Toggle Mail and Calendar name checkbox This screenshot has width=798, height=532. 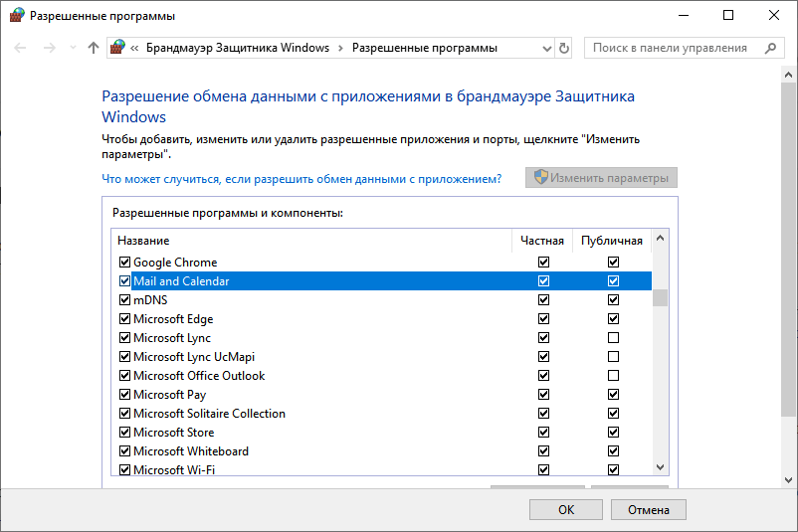[x=124, y=280]
